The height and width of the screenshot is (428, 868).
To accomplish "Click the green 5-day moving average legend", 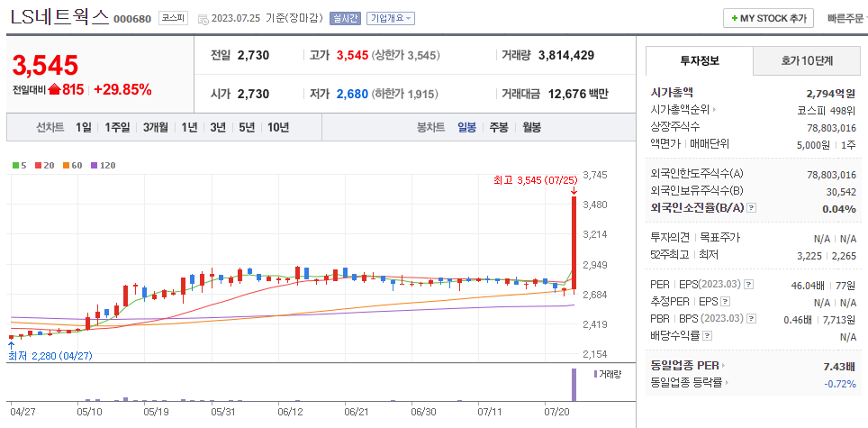I will tap(19, 165).
